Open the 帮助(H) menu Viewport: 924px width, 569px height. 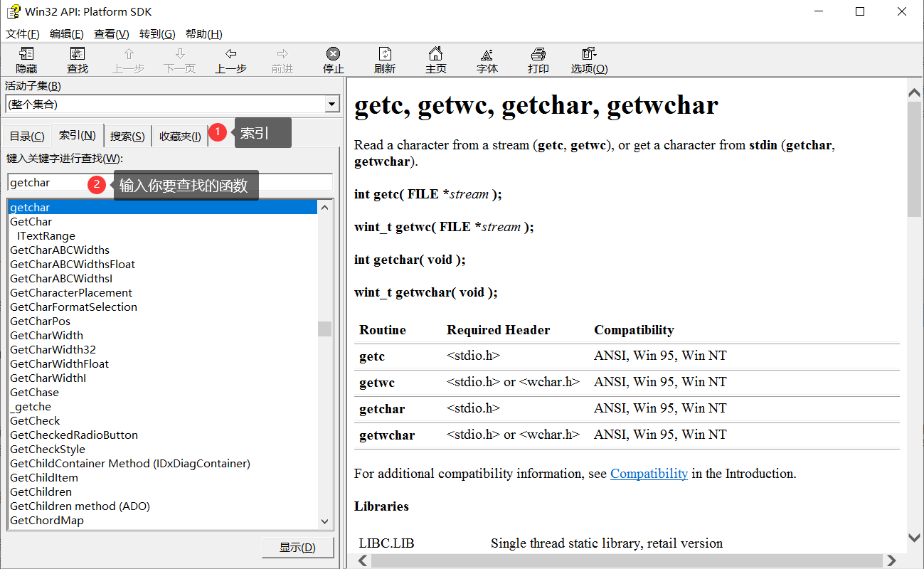[x=204, y=34]
